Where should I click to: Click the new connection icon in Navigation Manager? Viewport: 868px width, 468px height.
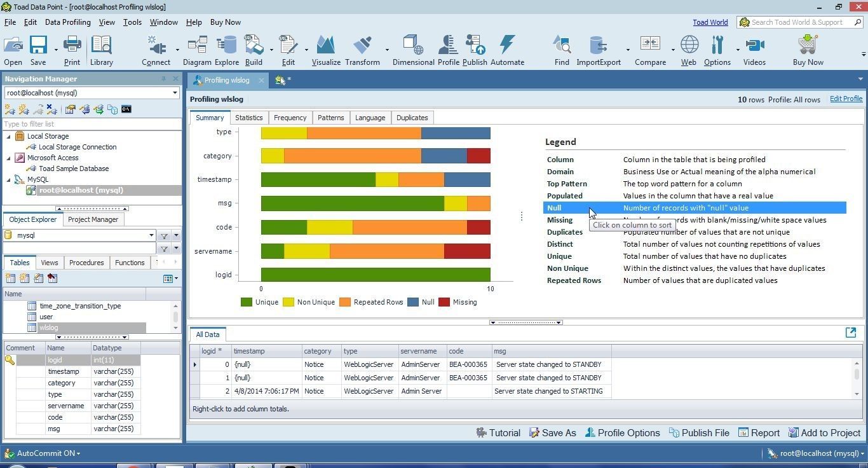click(10, 109)
